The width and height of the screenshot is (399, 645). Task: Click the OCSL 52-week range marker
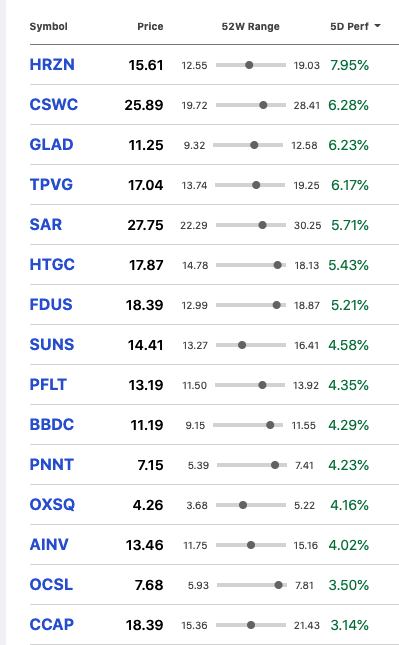[x=278, y=585]
